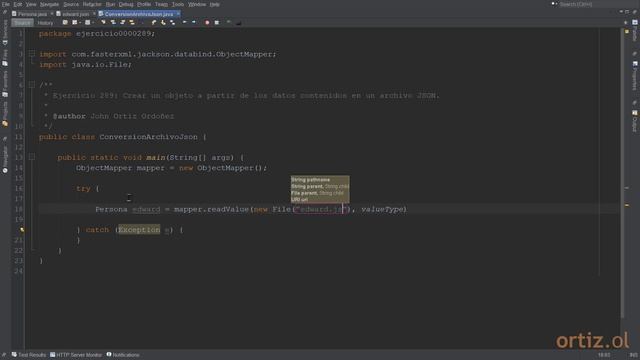
Task: Click Find Previous Occurrence icon
Action: (x=113, y=22)
